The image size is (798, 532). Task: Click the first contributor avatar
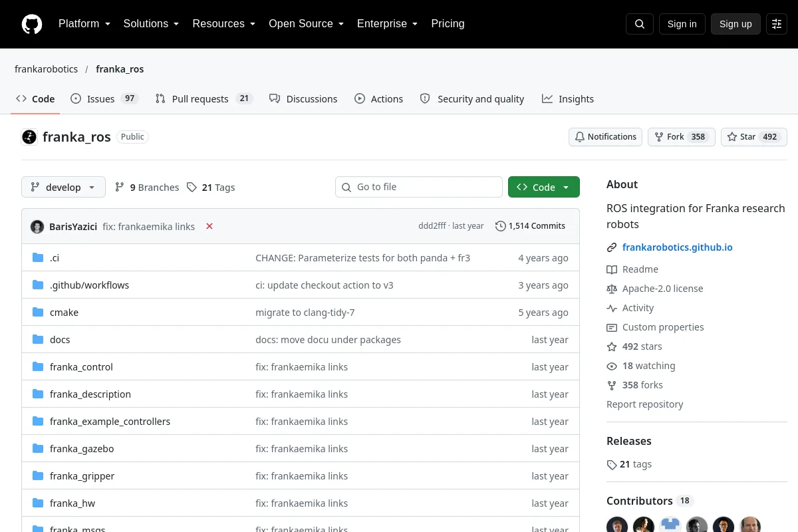pyautogui.click(x=617, y=525)
